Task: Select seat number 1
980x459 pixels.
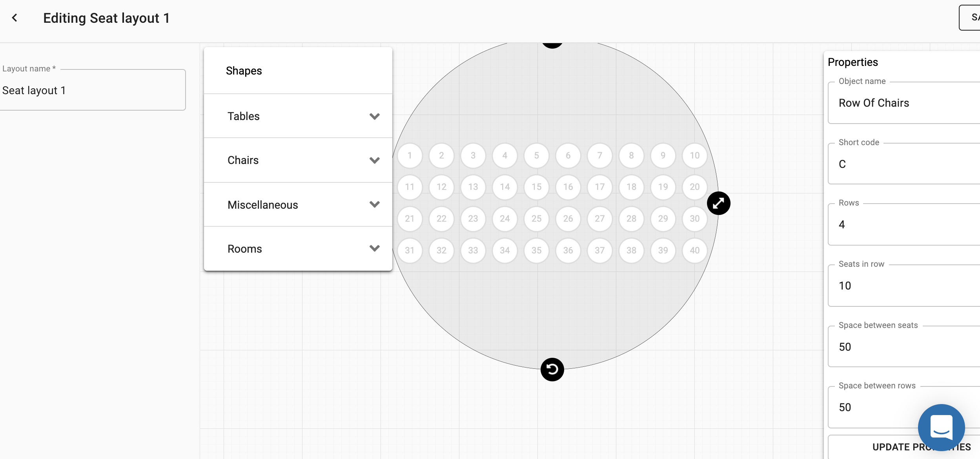Action: 410,155
